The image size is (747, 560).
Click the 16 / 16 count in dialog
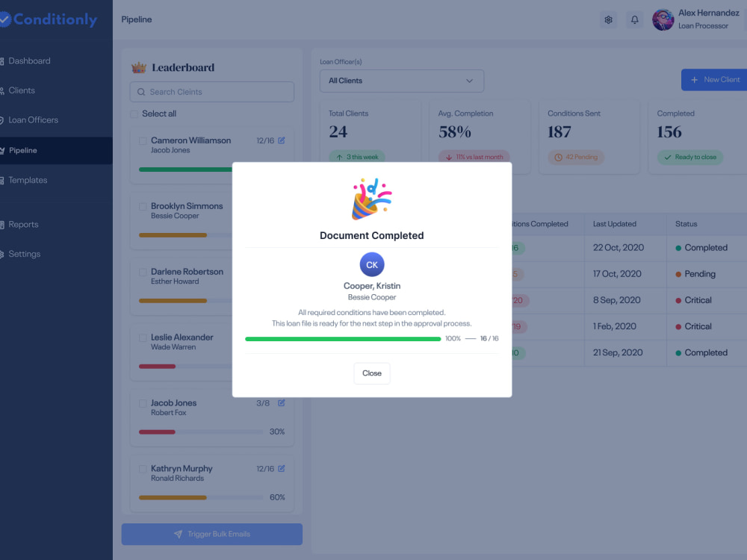tap(489, 338)
